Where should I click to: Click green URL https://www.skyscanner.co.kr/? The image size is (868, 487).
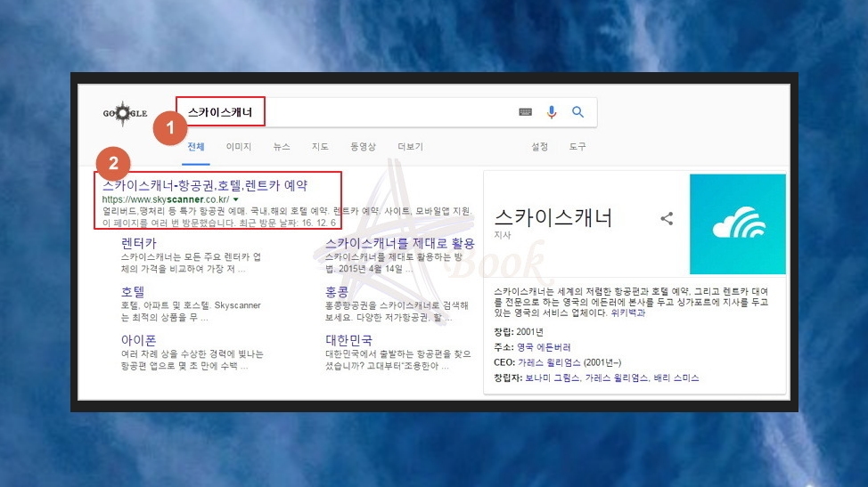click(x=166, y=199)
